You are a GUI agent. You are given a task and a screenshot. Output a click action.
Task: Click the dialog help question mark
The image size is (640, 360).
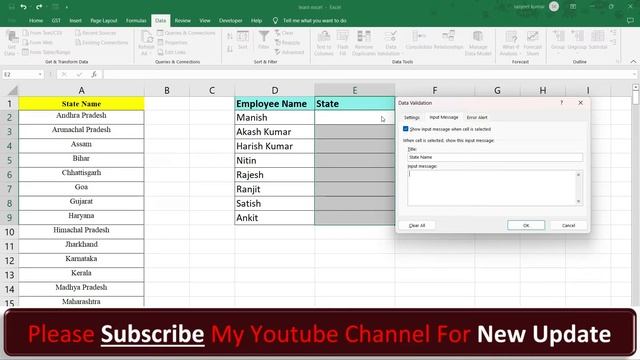[562, 103]
